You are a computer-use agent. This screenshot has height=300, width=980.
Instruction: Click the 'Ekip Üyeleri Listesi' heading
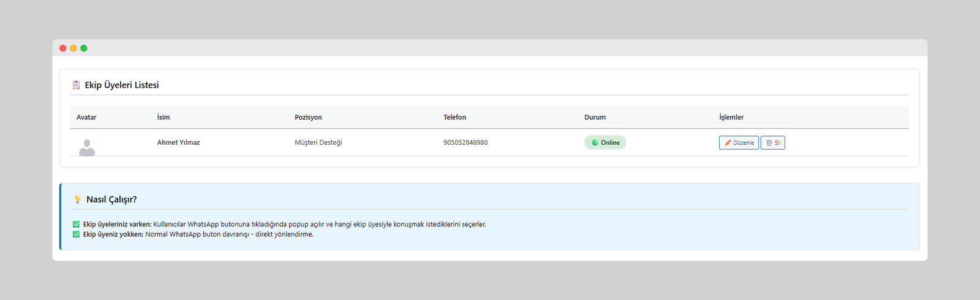pyautogui.click(x=122, y=85)
